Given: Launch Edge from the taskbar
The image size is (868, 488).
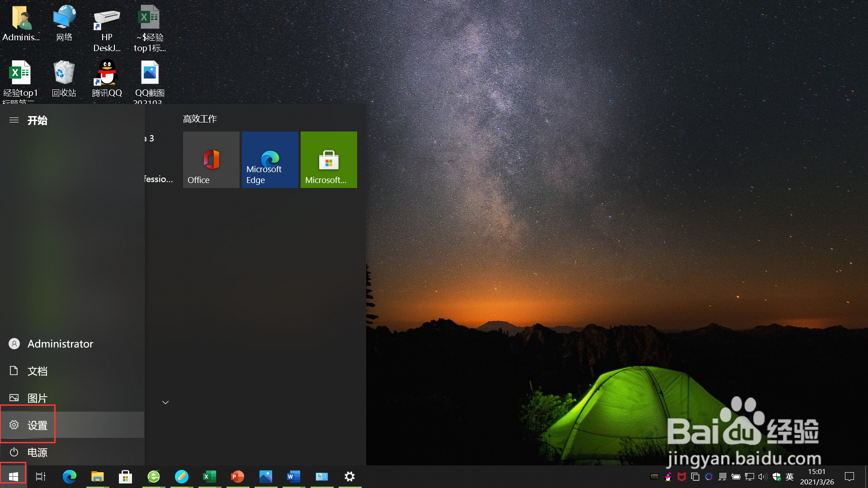Looking at the screenshot, I should click(x=69, y=476).
